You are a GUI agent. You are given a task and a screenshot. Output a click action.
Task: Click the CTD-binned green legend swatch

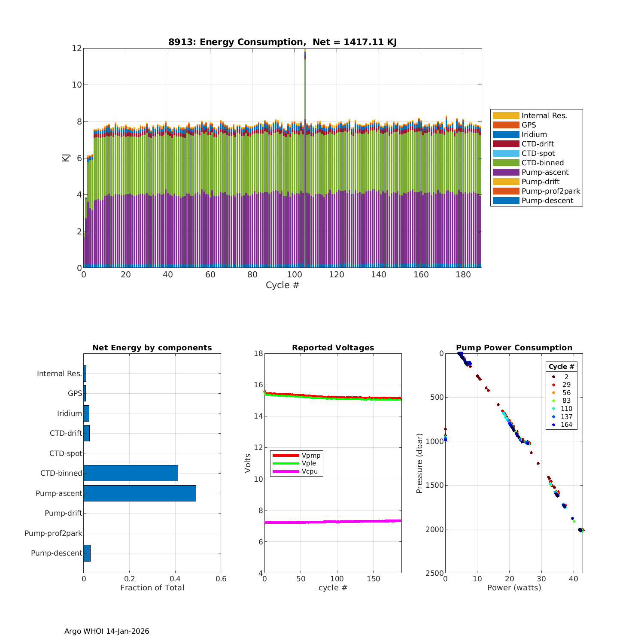[x=506, y=163]
